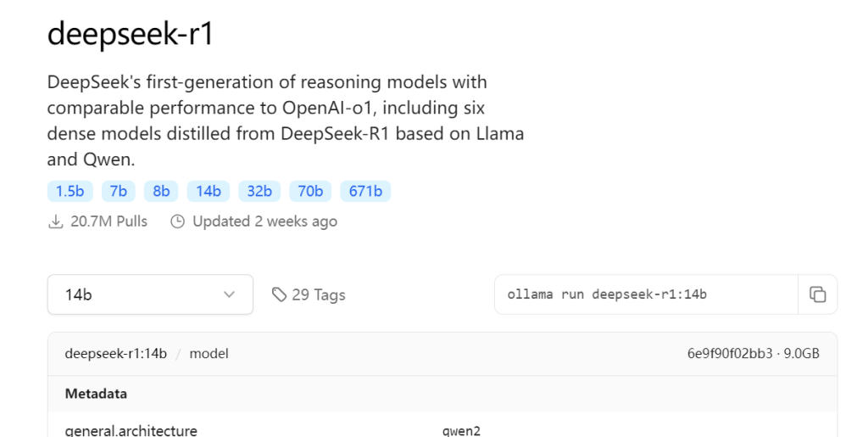Open the deepseek-r1:14b breadcrumb link
Screen dimensions: 868x437
[x=115, y=353]
